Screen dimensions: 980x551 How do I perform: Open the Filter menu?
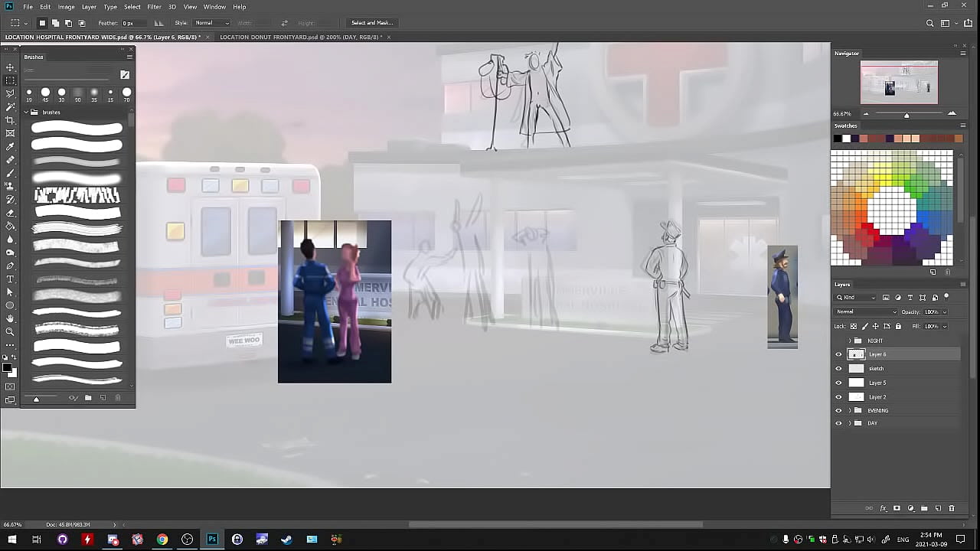click(154, 7)
